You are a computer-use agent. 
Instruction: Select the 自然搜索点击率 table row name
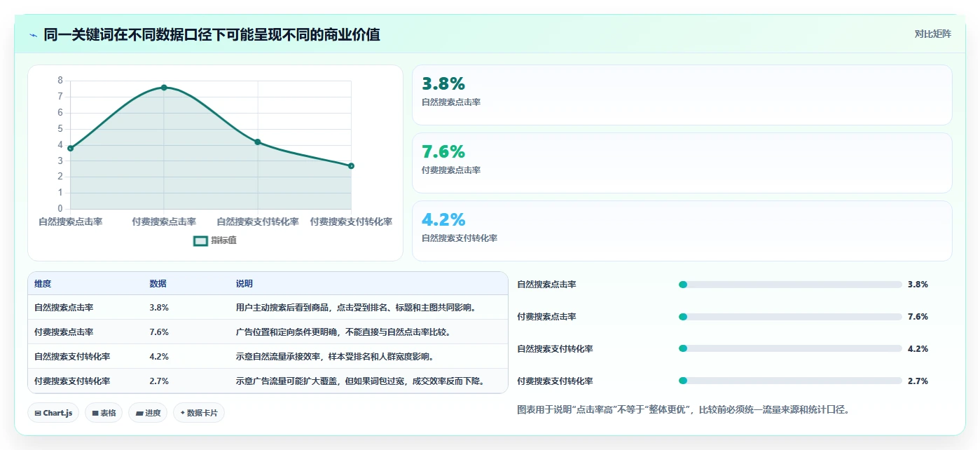64,307
